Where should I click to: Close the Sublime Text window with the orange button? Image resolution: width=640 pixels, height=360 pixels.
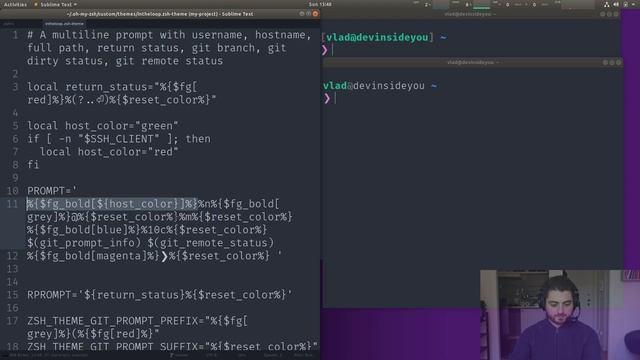click(x=315, y=14)
